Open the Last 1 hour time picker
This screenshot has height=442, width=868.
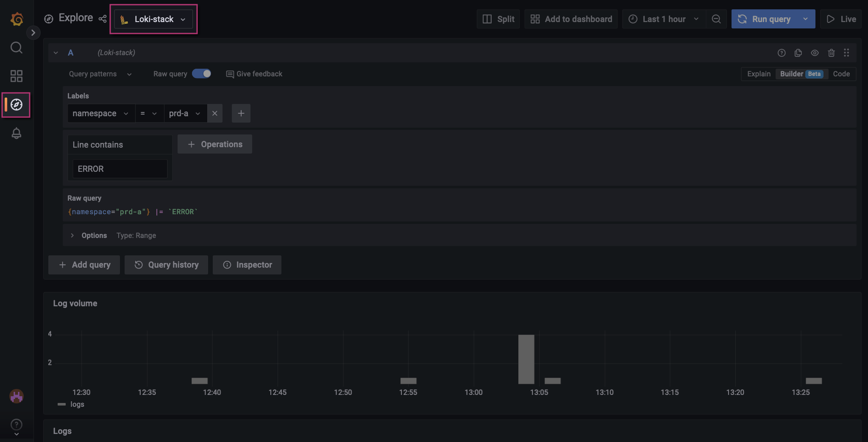[664, 19]
